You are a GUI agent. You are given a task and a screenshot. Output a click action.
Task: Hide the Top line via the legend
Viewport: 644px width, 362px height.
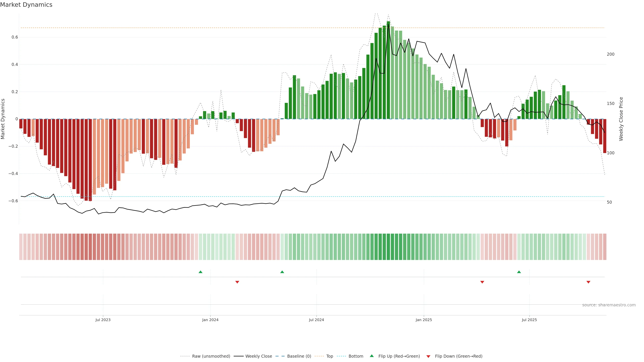(x=330, y=356)
